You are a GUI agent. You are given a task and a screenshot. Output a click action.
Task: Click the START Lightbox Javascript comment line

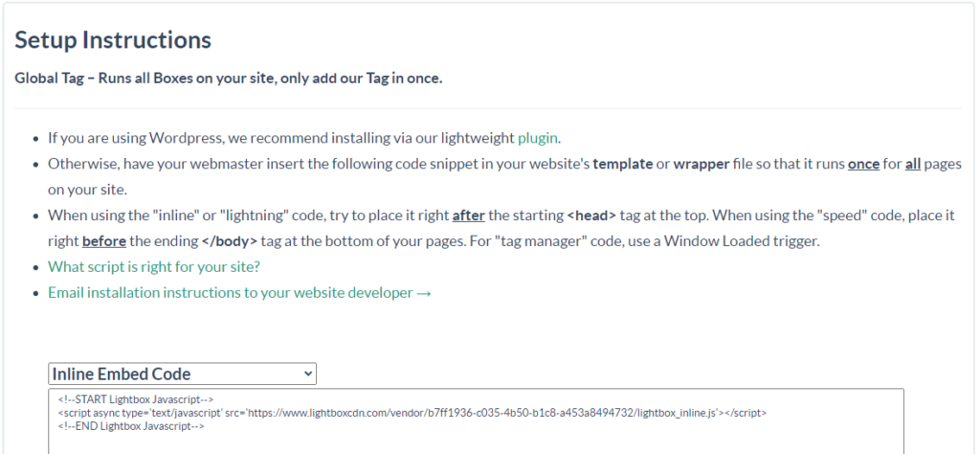click(x=136, y=399)
